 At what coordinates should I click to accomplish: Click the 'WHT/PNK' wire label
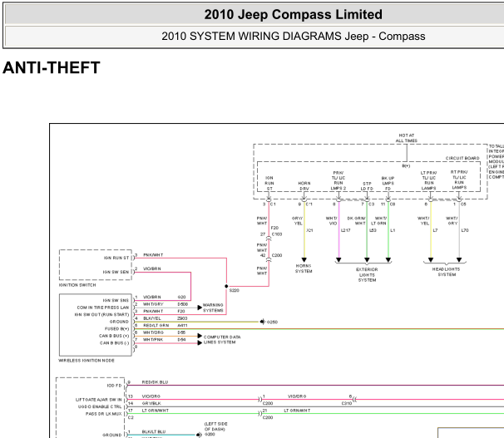point(153,340)
